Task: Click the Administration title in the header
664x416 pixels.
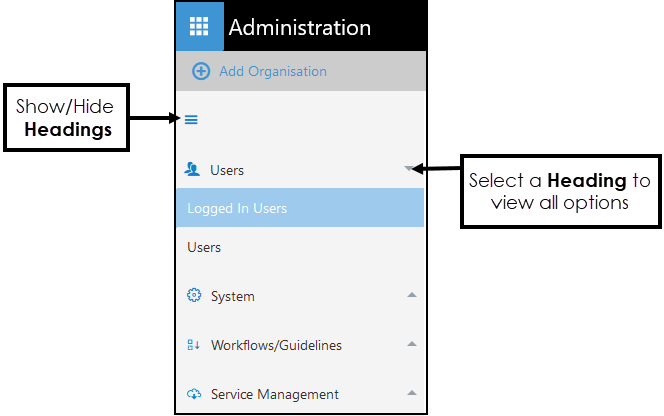Action: coord(299,28)
